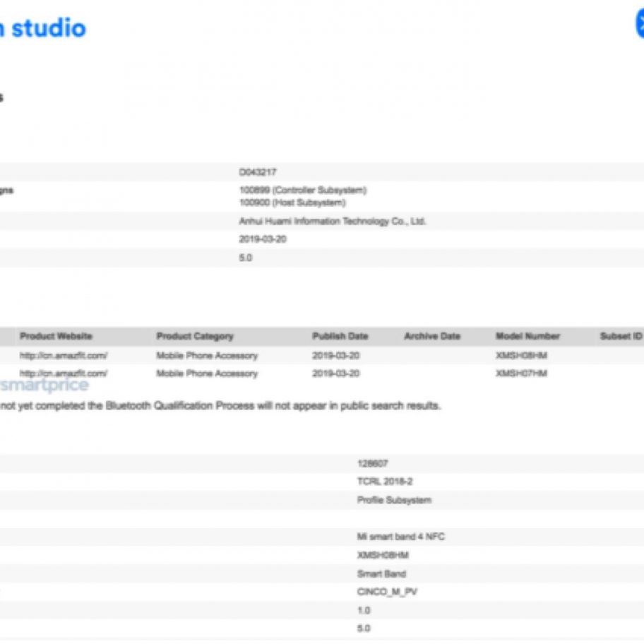Select the D043217 declaration ID value
The height and width of the screenshot is (644, 644).
click(x=258, y=172)
